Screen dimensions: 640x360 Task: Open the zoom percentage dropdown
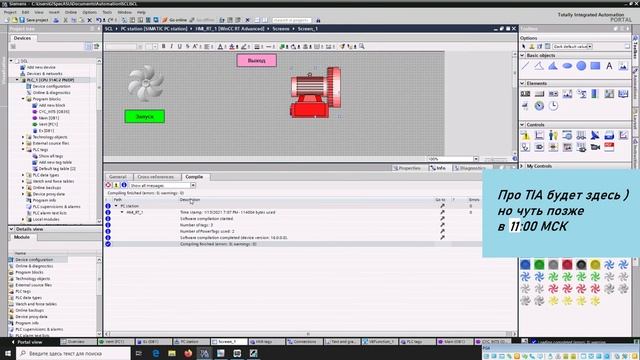476,159
